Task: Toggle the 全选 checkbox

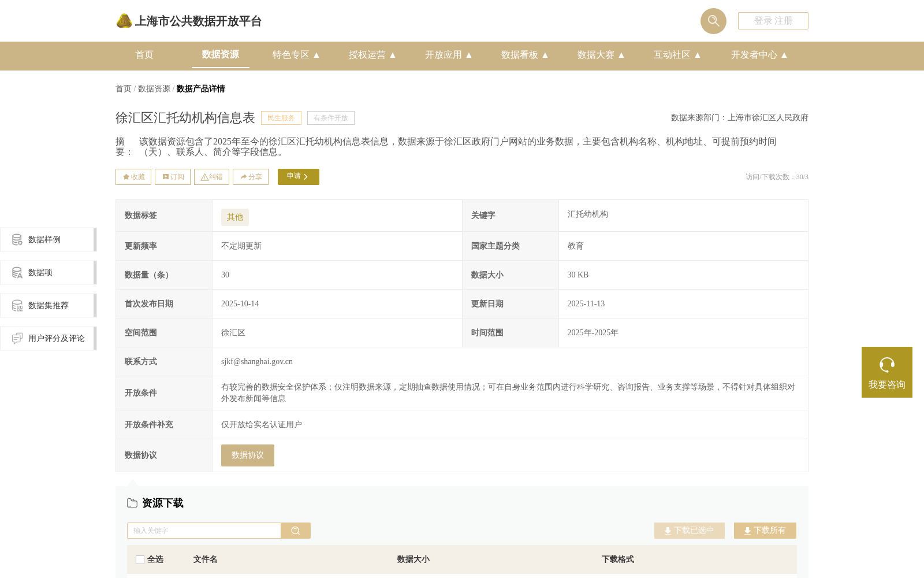Action: point(140,560)
